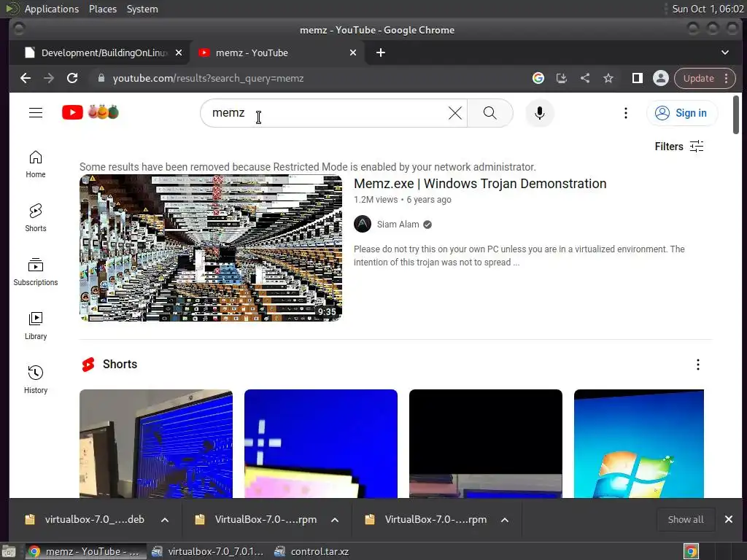Open Shorts shelf three-dot options
The image size is (747, 560).
(x=698, y=365)
